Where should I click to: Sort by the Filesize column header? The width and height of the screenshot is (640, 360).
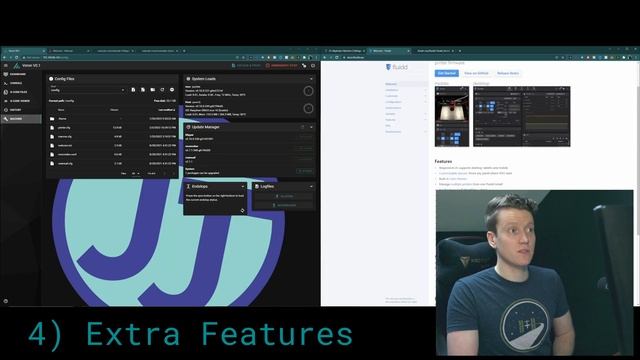pyautogui.click(x=114, y=110)
